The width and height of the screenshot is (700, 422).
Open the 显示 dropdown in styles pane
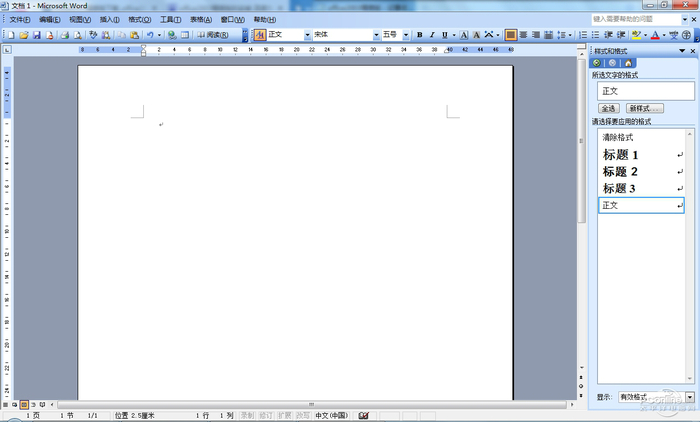(690, 397)
